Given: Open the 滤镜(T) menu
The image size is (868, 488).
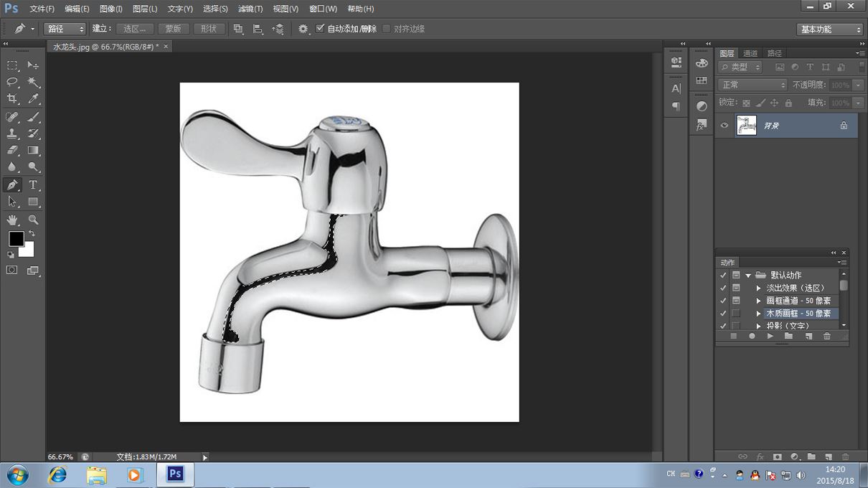Looking at the screenshot, I should coord(250,9).
